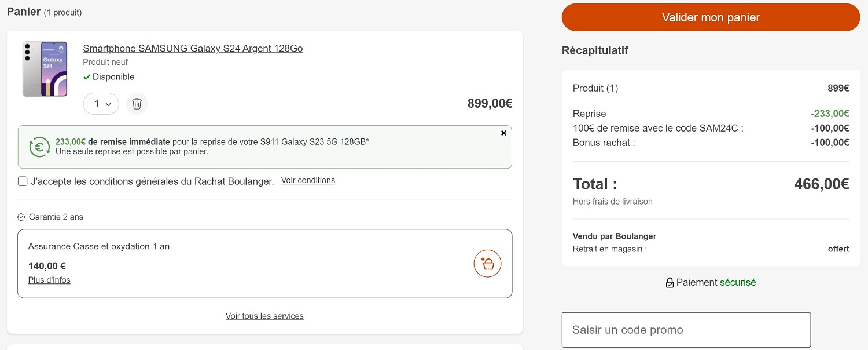Close the trade-in discount banner
The height and width of the screenshot is (350, 868).
pyautogui.click(x=503, y=133)
